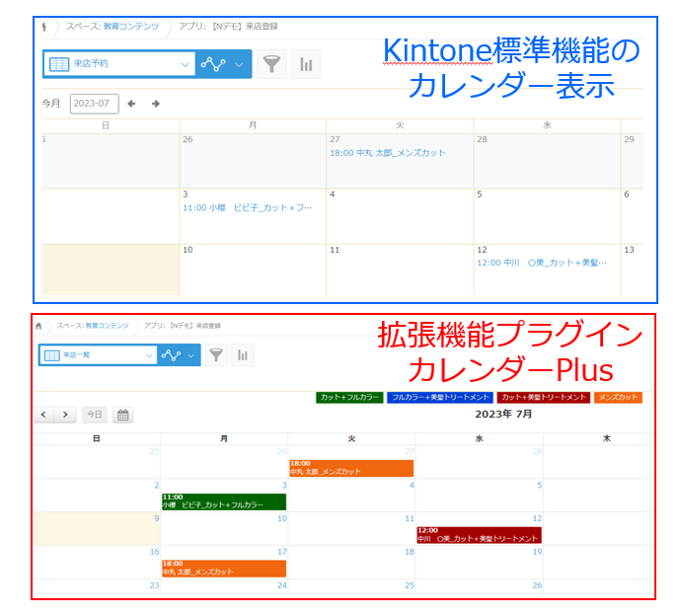
Task: Select day 2 in Calendar Plus
Action: coord(157,485)
